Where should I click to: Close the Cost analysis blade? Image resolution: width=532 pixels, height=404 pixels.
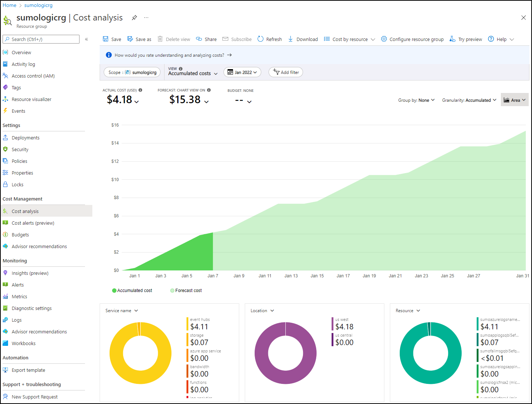pos(524,18)
